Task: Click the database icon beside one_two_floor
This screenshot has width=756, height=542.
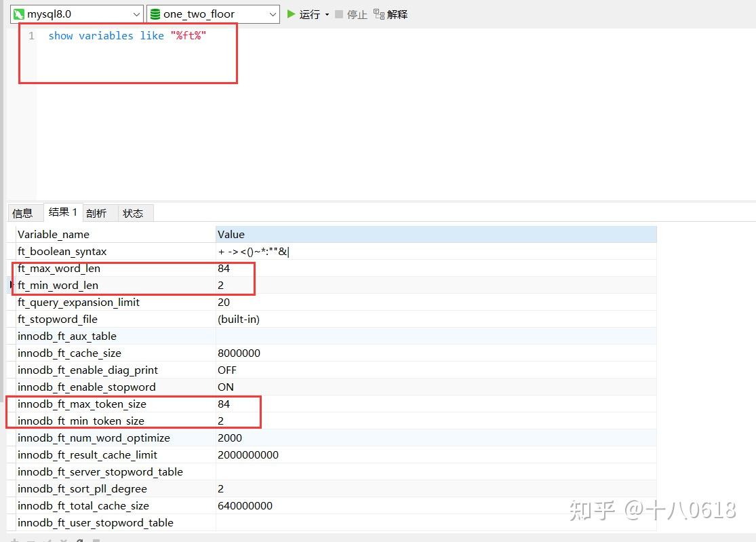Action: point(153,14)
